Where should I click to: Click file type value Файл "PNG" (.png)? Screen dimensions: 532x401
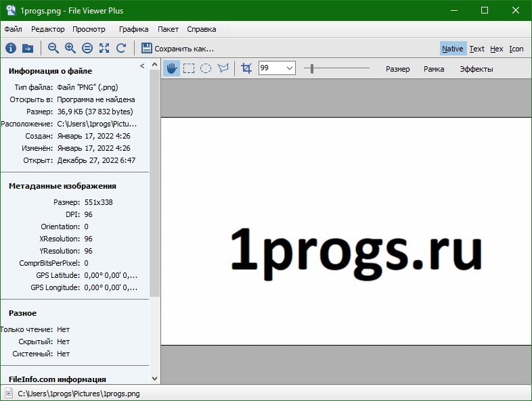(87, 87)
